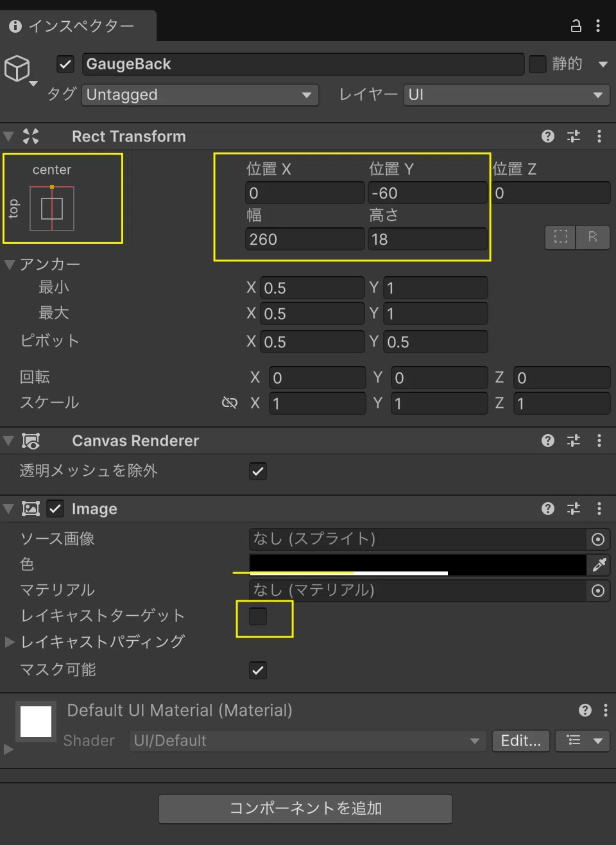Viewport: 616px width, 845px height.
Task: Click the スケール X field
Action: (317, 403)
